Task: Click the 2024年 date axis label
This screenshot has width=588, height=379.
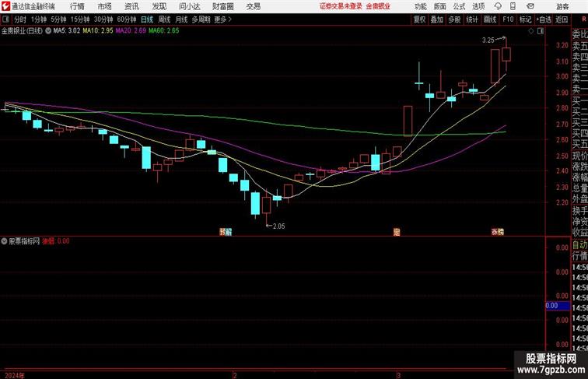Action: tap(15, 375)
